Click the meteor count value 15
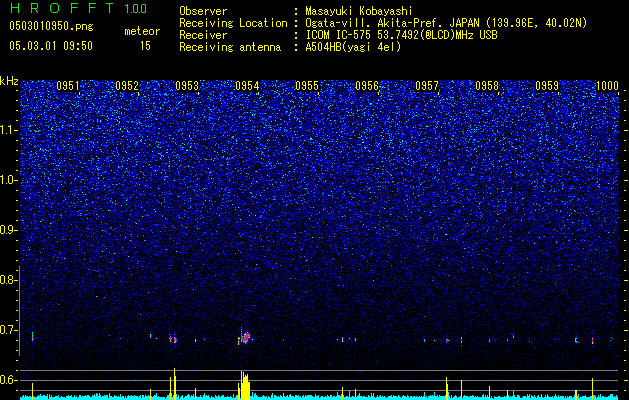This screenshot has width=629, height=400. click(x=145, y=46)
